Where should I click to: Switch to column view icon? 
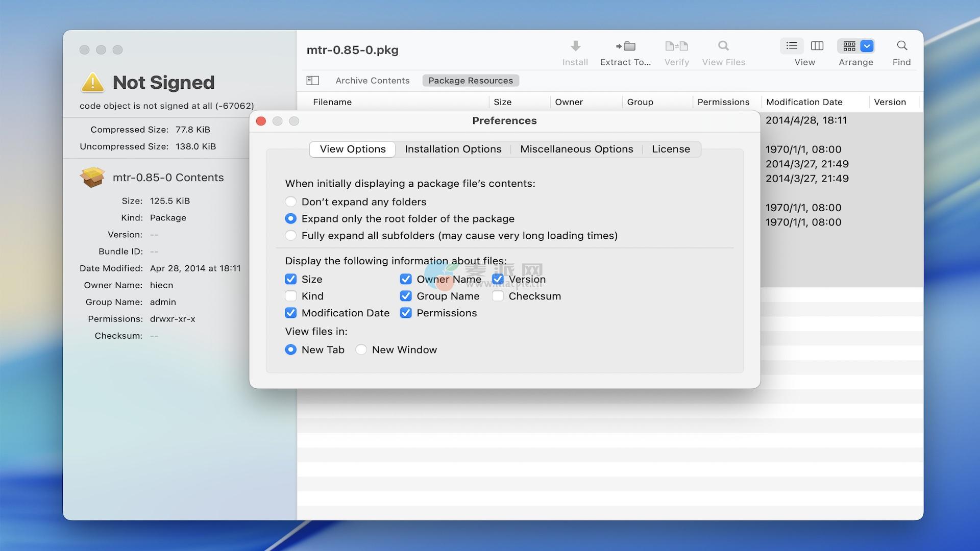[817, 46]
